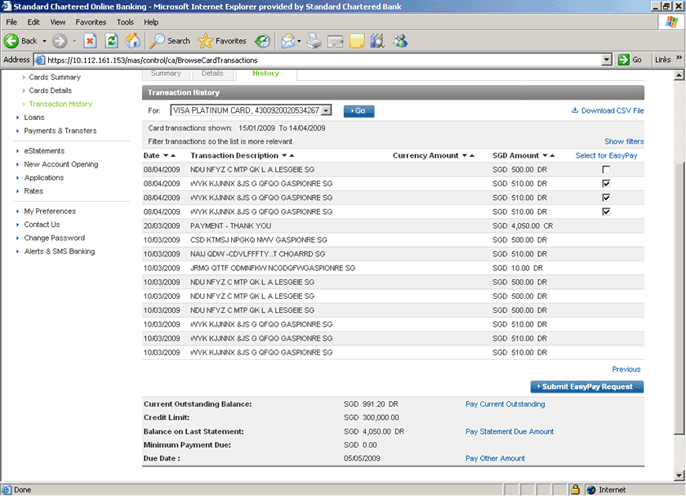Sort Date column descending arrow
The width and height of the screenshot is (686, 496).
click(x=166, y=156)
